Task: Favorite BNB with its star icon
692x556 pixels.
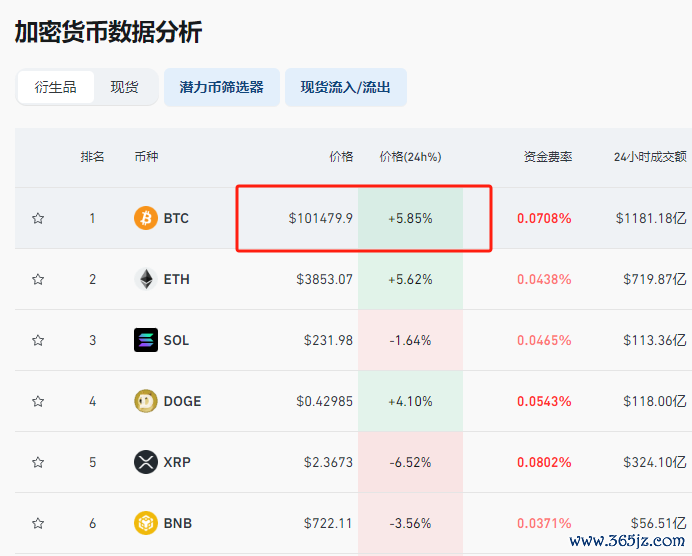Action: [x=38, y=523]
